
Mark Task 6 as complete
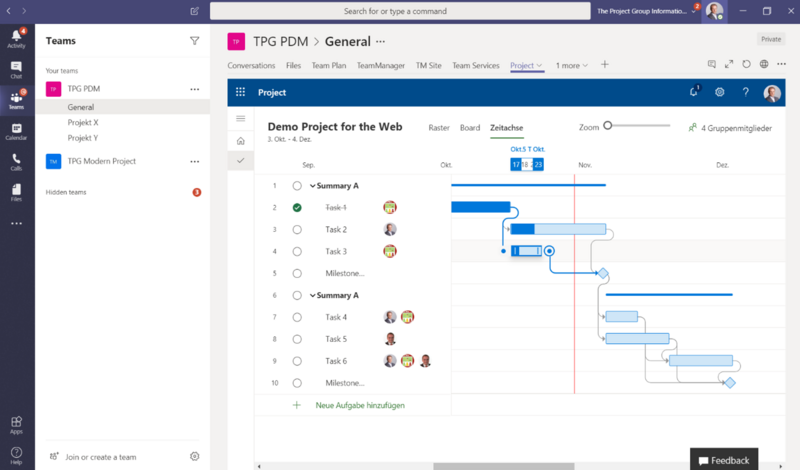(x=297, y=361)
